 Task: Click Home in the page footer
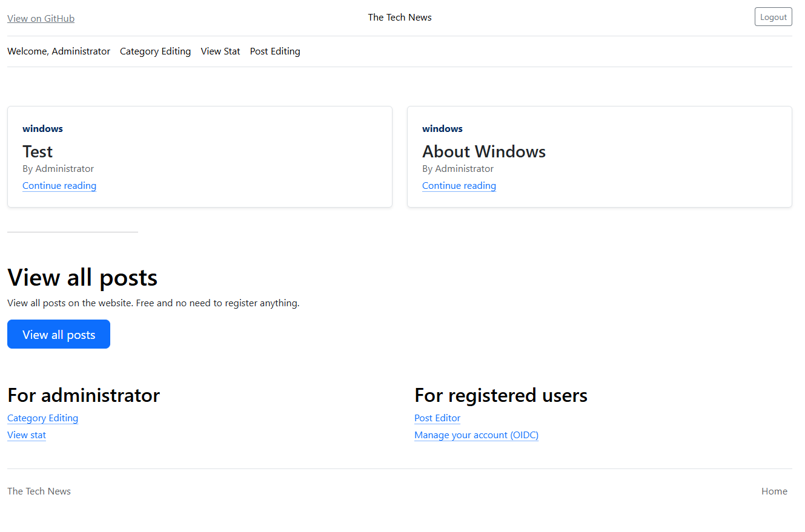[774, 491]
